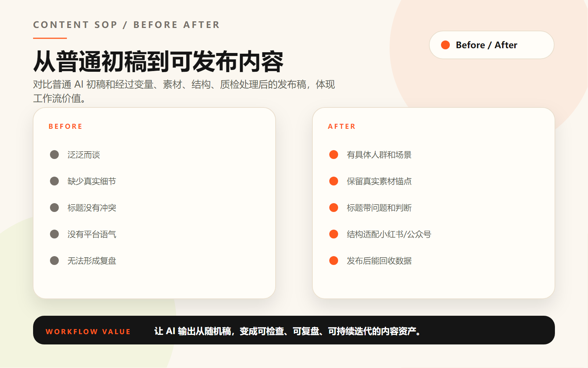Image resolution: width=588 pixels, height=368 pixels.
Task: Click the orange bullet beside 标题带问题和判断
Action: [x=334, y=208]
